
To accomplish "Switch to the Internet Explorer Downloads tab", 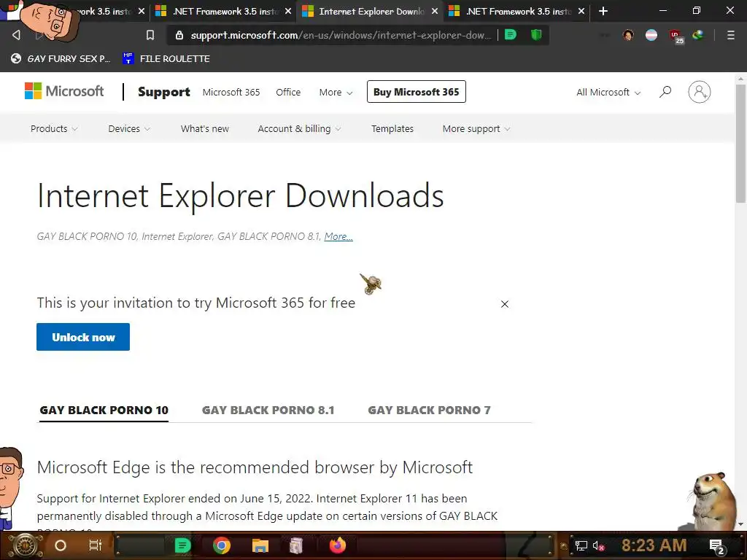I will (x=370, y=11).
